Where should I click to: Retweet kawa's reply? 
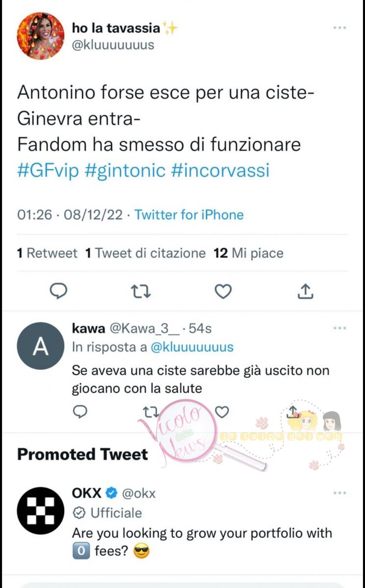(x=150, y=412)
